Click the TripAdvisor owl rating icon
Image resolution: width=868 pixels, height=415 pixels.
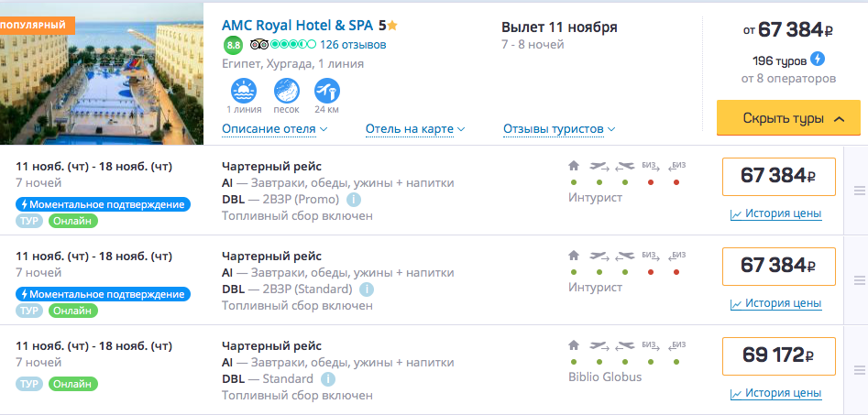pos(259,44)
